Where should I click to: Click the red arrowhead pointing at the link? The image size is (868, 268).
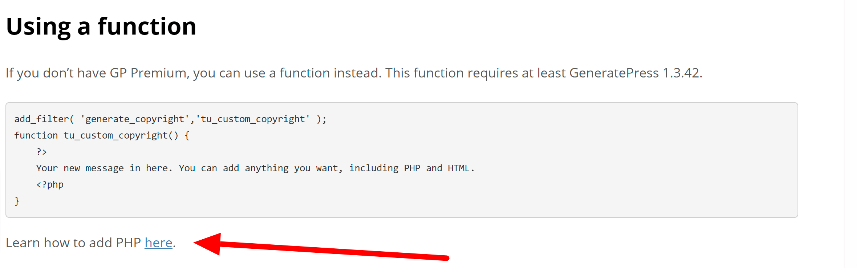(208, 244)
